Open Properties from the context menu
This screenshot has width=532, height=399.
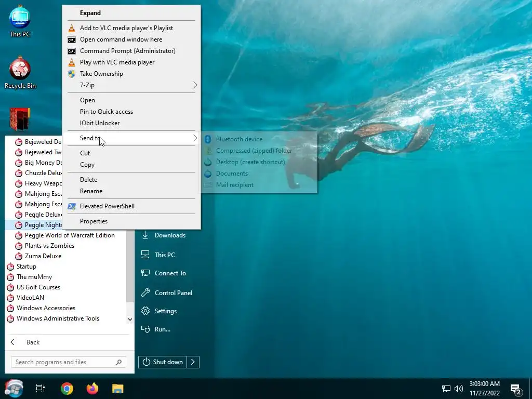131,221
